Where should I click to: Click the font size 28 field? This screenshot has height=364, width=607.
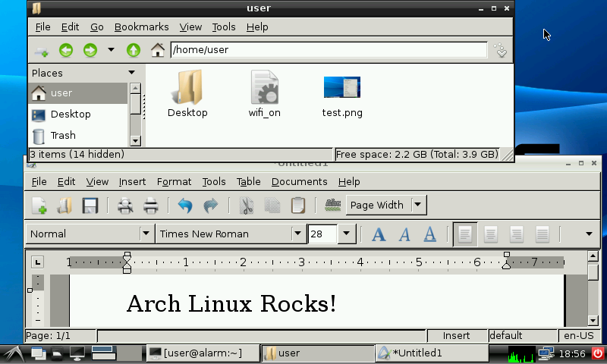(x=322, y=234)
